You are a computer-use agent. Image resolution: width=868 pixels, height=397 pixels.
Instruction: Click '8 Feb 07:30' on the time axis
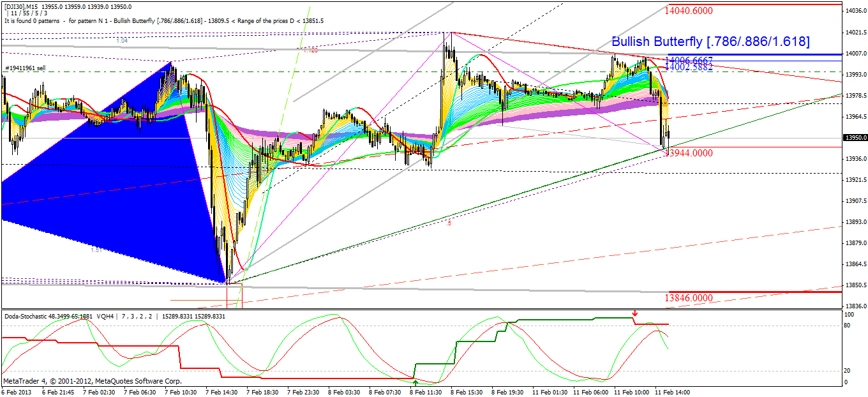click(x=385, y=392)
